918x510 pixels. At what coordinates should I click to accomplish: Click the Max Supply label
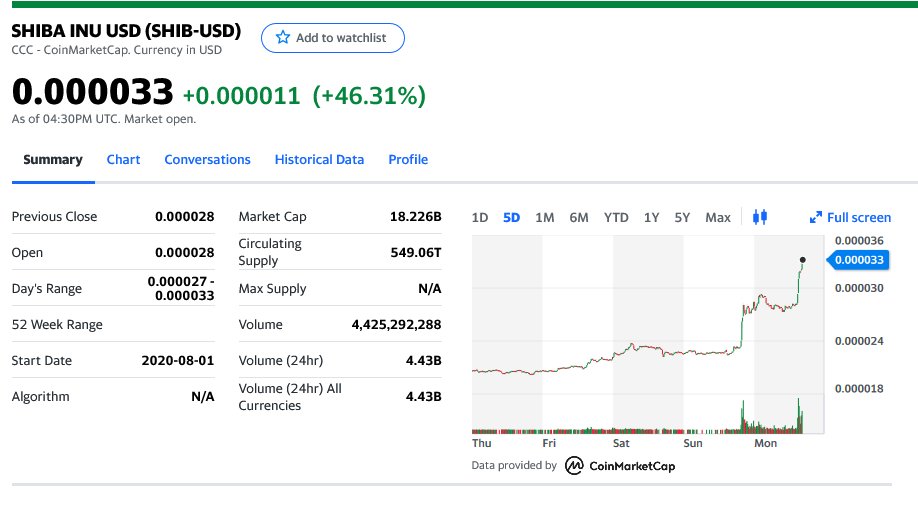click(272, 289)
